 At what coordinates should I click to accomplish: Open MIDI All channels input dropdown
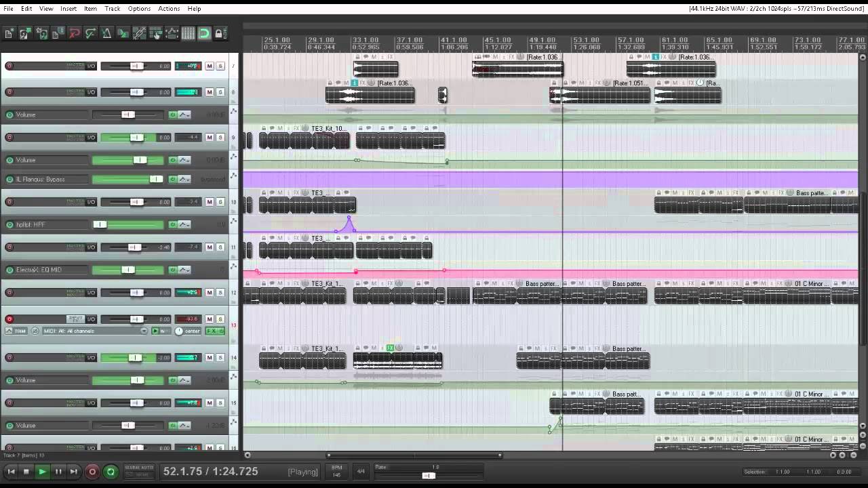coord(144,331)
